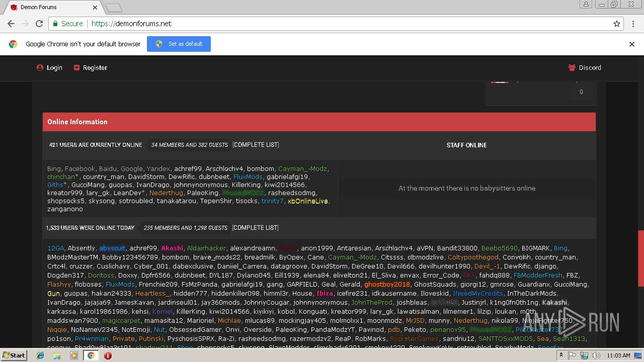Open Windows Explorer folder icon in taskbar
The image size is (644, 362).
[x=57, y=355]
